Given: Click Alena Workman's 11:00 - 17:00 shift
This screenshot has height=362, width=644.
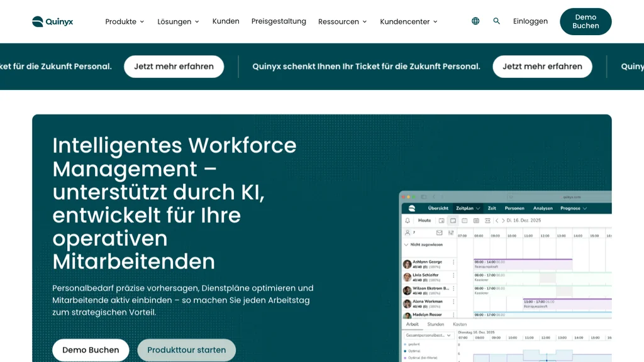Looking at the screenshot, I should [567, 304].
